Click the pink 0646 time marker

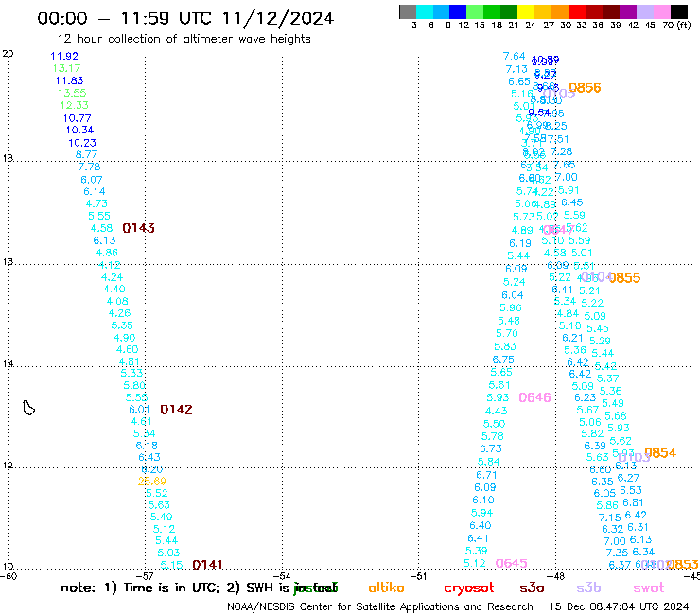(x=534, y=397)
